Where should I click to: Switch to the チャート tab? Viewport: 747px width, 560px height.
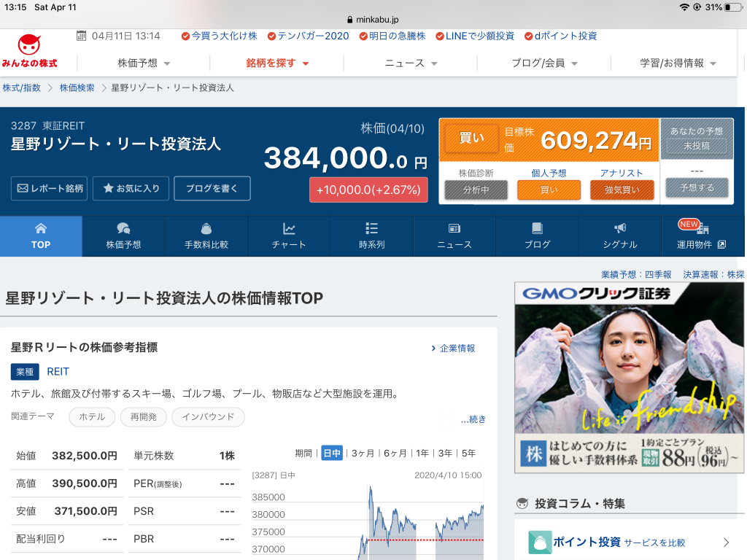tap(289, 236)
